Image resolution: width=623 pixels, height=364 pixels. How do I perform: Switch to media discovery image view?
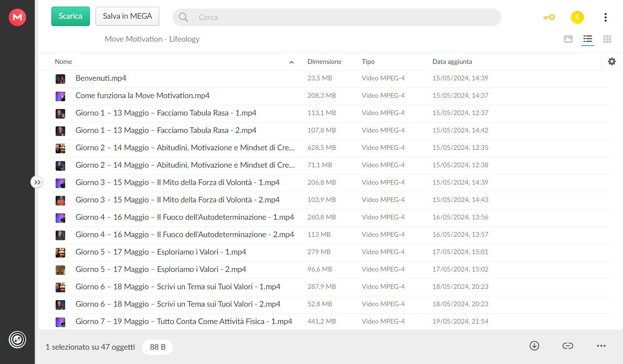(x=568, y=39)
